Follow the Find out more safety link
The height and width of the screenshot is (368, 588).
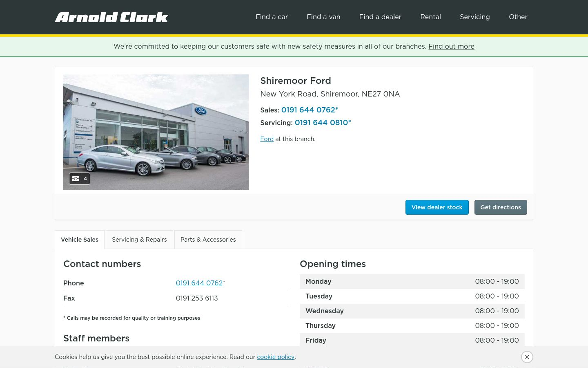tap(451, 46)
